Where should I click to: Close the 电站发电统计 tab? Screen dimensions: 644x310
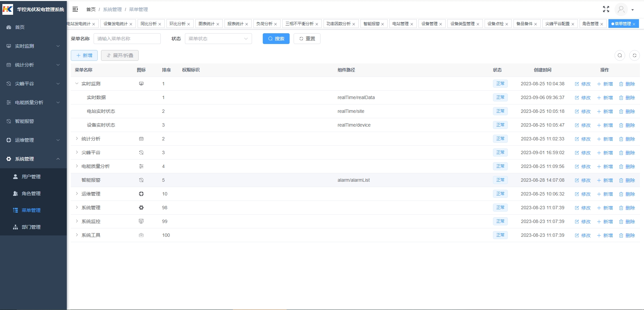click(94, 24)
